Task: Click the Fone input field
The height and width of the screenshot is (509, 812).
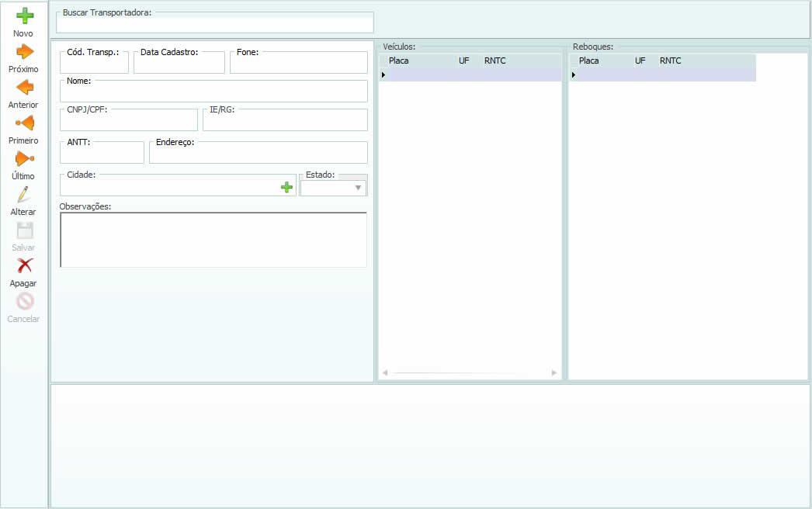Action: coord(298,64)
